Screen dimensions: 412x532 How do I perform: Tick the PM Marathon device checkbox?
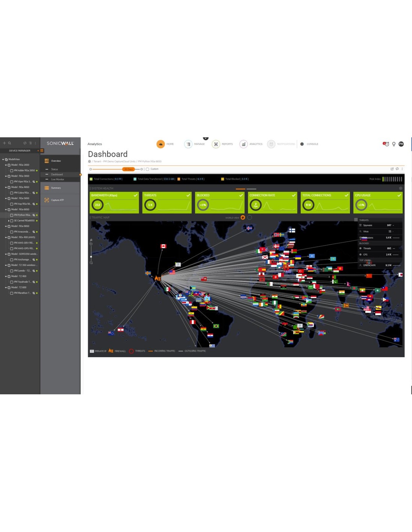12,293
